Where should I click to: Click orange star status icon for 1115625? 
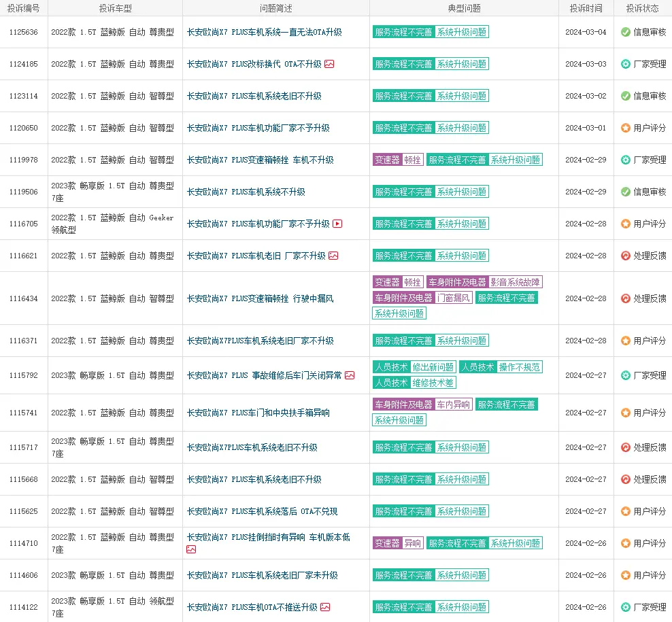pyautogui.click(x=626, y=511)
